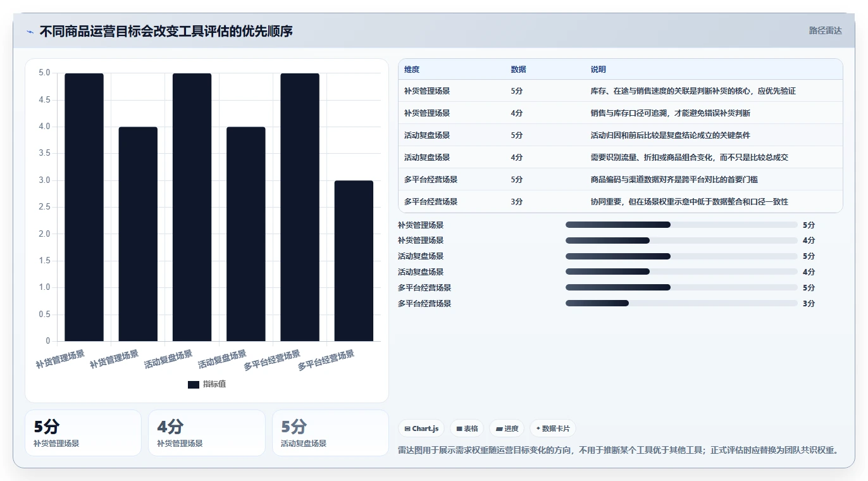This screenshot has height=481, width=868.
Task: Select the 数据卡片 chip
Action: pyautogui.click(x=553, y=428)
